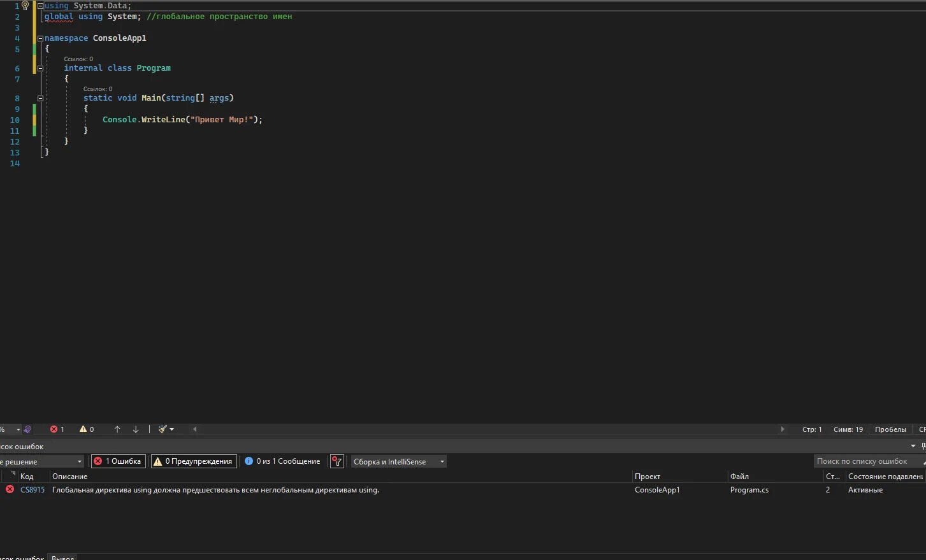Image resolution: width=926 pixels, height=560 pixels.
Task: Click the category sort icon in the first error list column header
Action: 13,475
